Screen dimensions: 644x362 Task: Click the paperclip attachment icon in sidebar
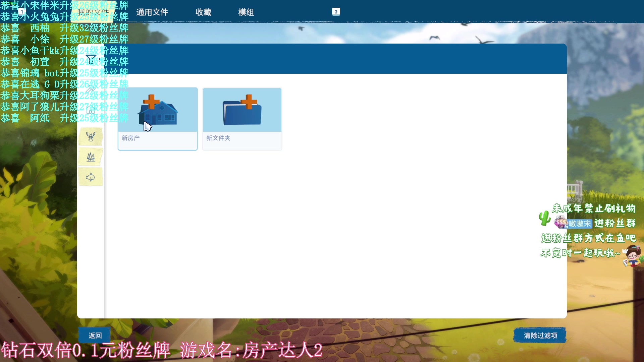pos(90,90)
